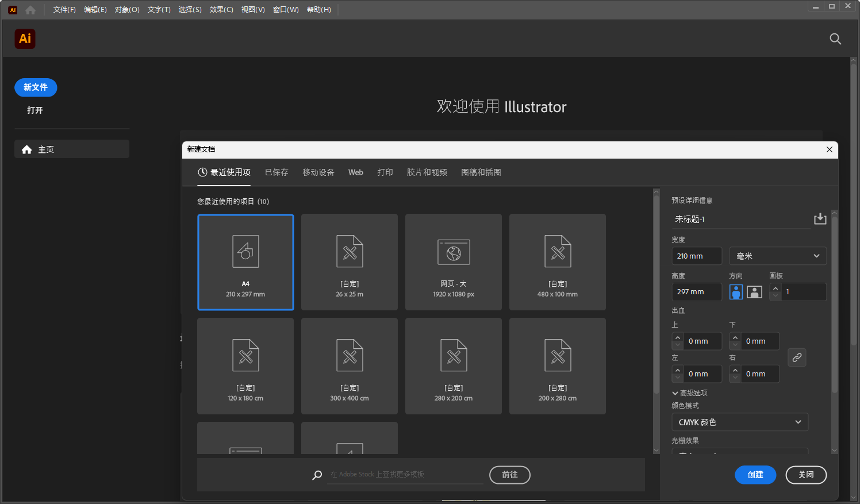
Task: Click the 新文件 button
Action: pyautogui.click(x=36, y=87)
